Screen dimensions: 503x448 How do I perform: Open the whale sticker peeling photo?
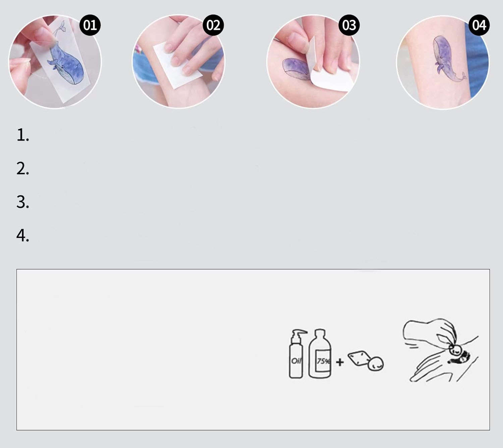click(55, 62)
